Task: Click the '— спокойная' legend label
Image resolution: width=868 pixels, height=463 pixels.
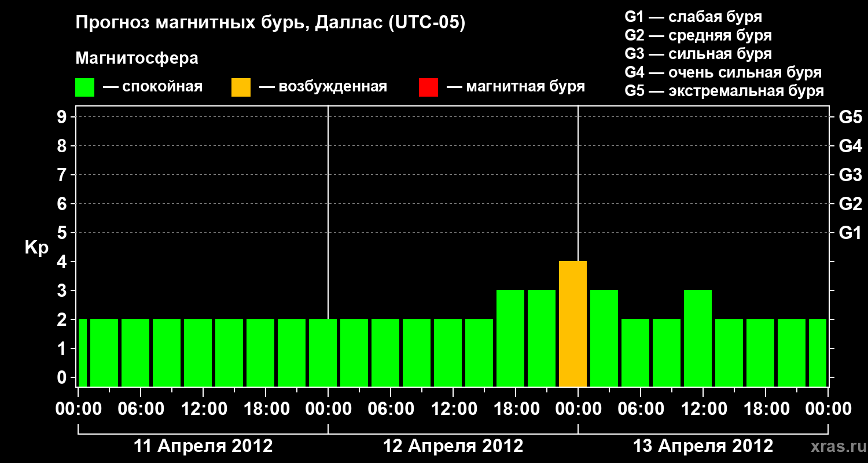Action: pyautogui.click(x=153, y=87)
